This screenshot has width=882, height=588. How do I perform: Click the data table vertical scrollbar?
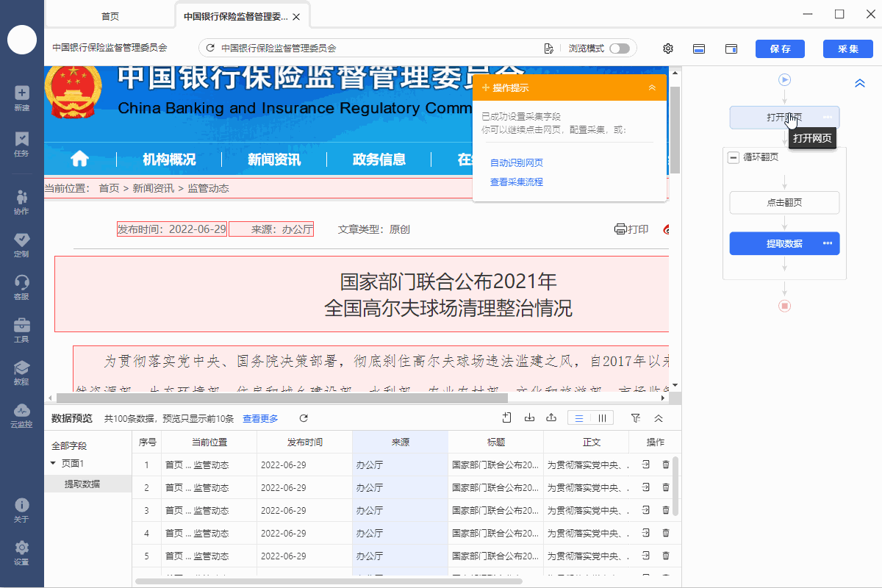pos(675,486)
